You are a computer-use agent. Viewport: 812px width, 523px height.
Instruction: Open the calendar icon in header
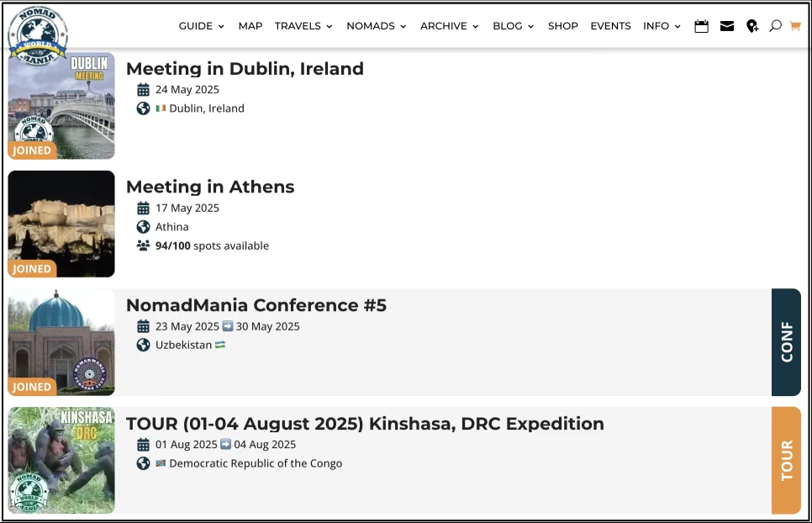coord(701,26)
